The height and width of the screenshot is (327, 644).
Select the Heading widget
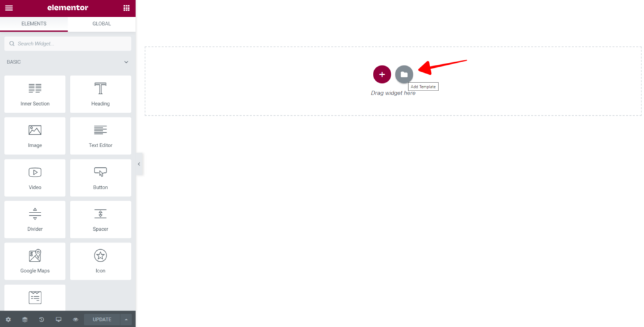tap(101, 94)
